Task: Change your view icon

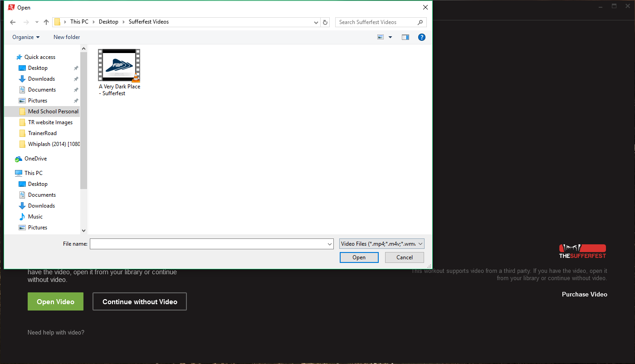Action: pyautogui.click(x=381, y=37)
